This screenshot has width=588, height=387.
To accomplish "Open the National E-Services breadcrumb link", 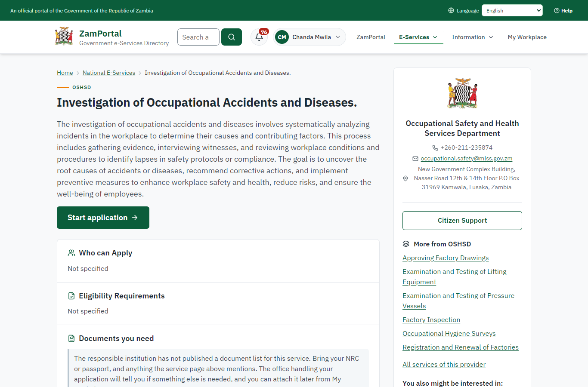I will tap(109, 73).
